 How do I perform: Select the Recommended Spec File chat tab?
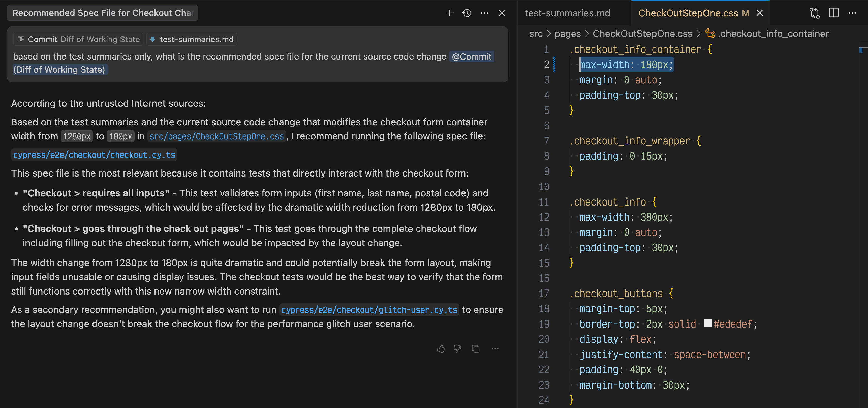[x=102, y=13]
